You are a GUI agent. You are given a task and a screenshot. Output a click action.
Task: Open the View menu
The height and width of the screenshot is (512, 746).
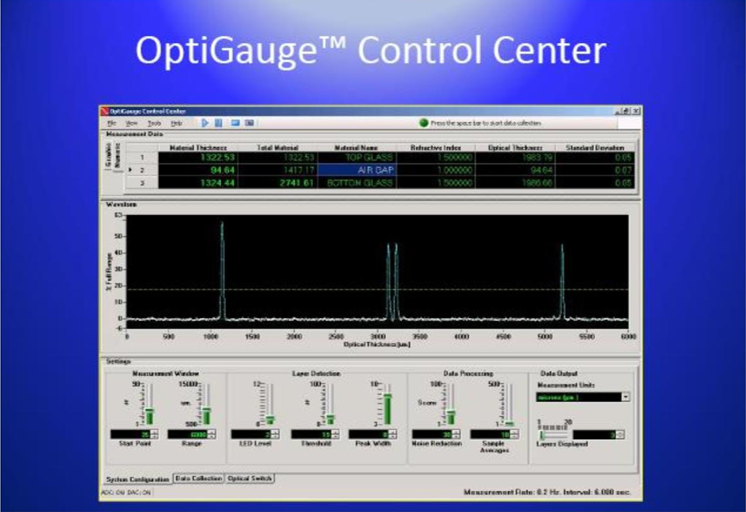click(x=131, y=123)
